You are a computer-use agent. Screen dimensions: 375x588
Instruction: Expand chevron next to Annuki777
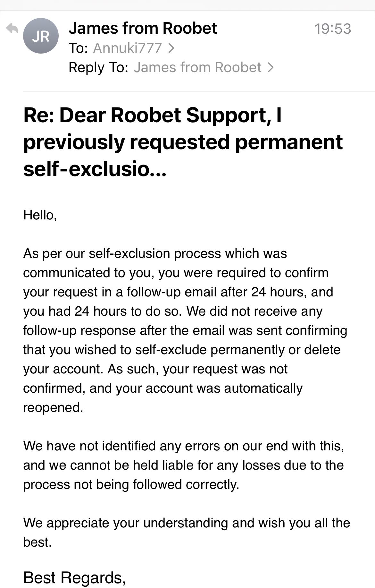coord(171,48)
